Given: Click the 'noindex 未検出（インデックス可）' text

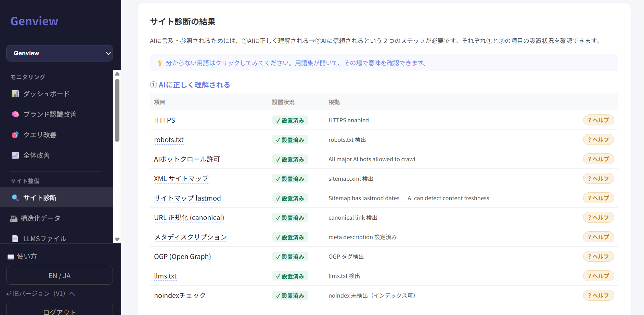Looking at the screenshot, I should 373,296.
